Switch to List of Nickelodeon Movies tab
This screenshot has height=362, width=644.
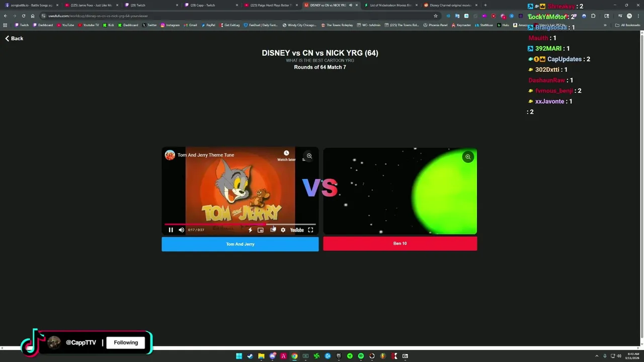(390, 5)
